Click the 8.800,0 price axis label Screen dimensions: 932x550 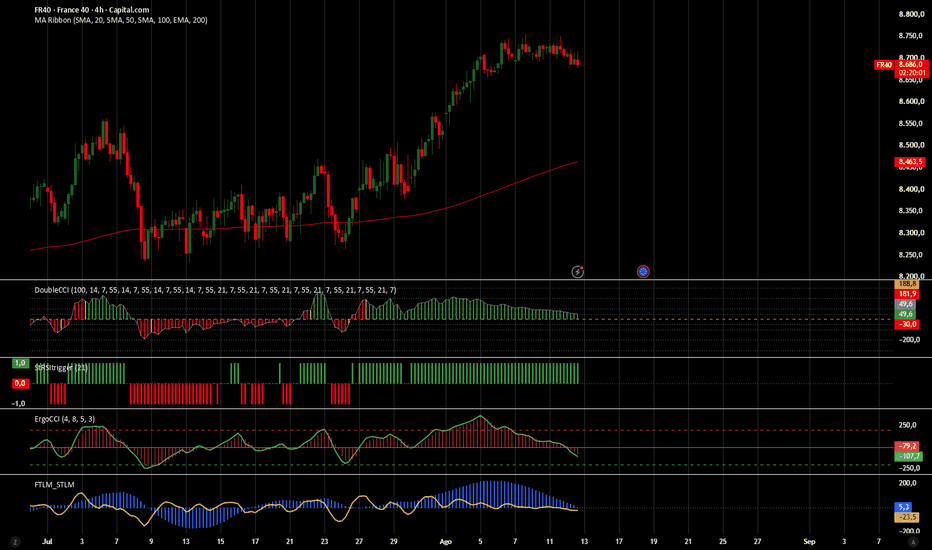tap(911, 14)
